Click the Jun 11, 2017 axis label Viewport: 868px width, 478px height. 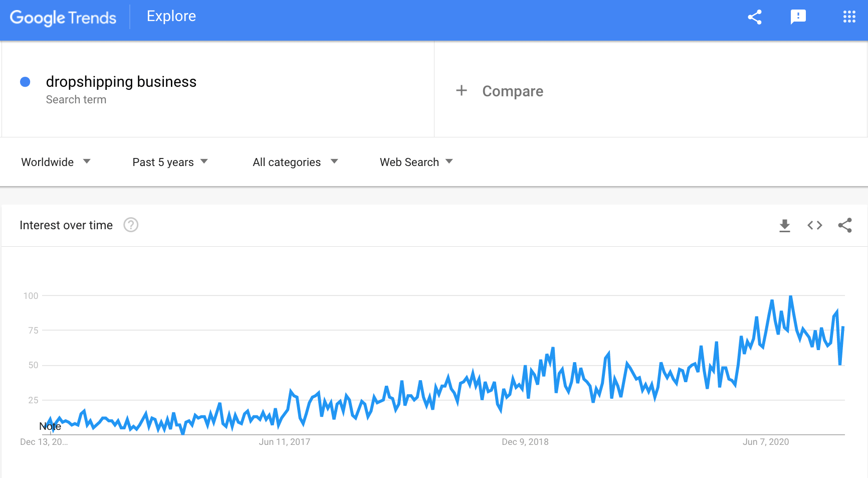pos(284,442)
